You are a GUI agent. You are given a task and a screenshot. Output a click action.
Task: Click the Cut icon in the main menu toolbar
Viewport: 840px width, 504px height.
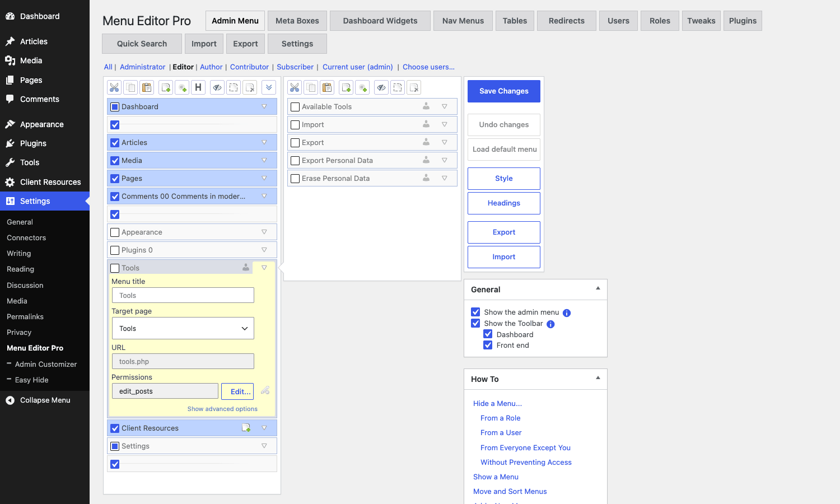click(x=114, y=87)
